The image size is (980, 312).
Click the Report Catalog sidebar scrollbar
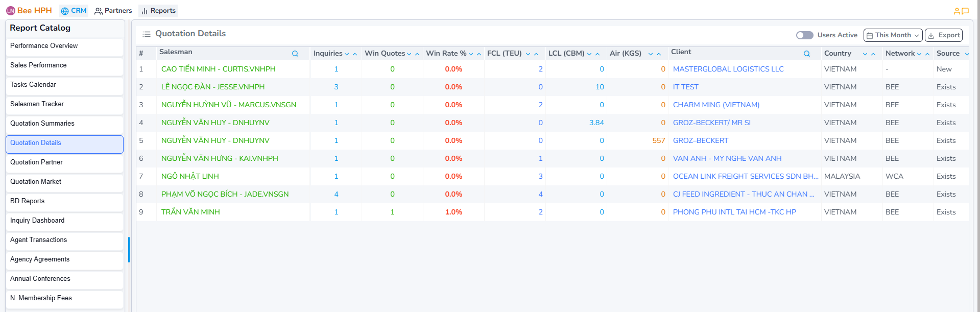coord(129,249)
